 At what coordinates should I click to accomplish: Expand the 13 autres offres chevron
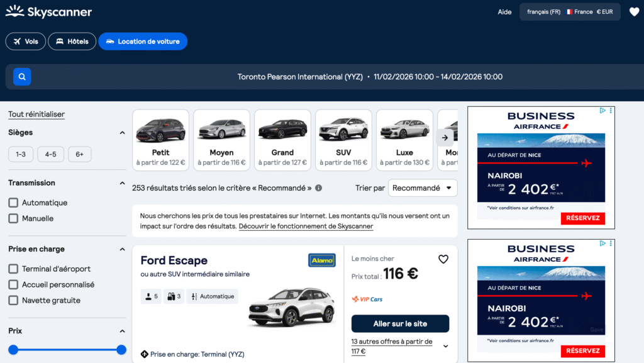pyautogui.click(x=446, y=347)
